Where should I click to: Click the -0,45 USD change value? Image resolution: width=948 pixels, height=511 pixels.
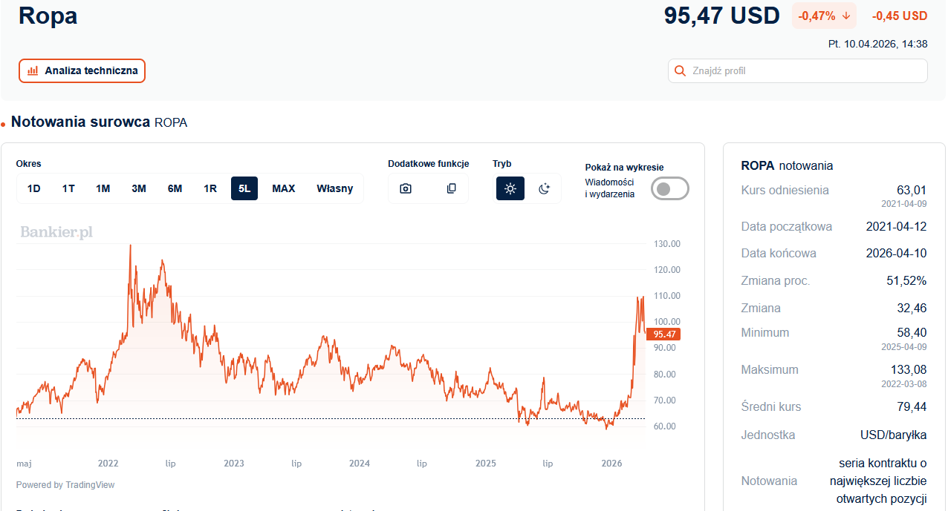pos(900,16)
